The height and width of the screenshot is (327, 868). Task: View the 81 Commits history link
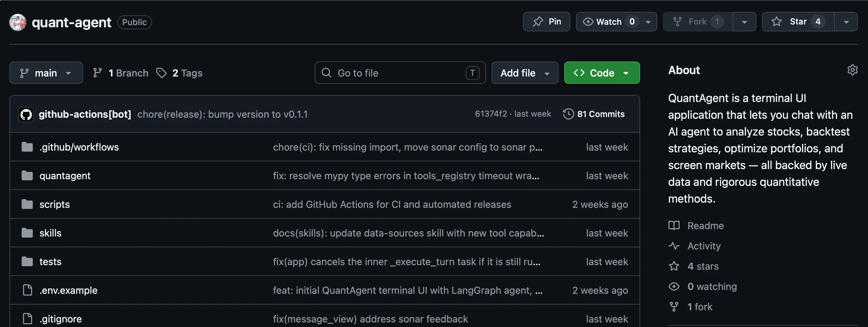594,114
